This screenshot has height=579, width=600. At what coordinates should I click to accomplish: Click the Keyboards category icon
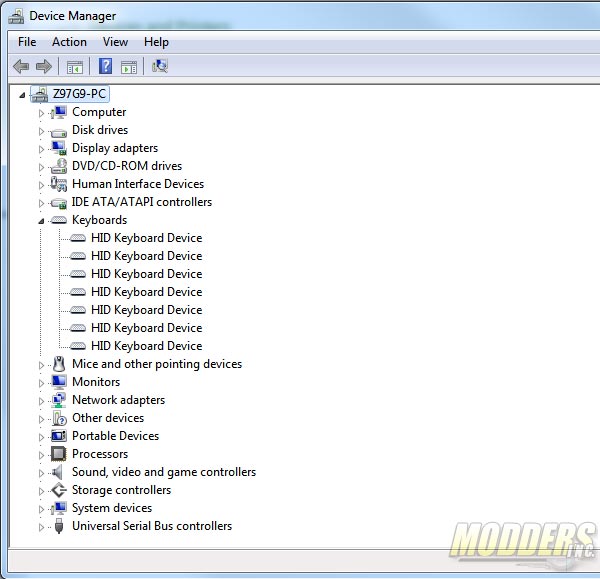[x=59, y=220]
